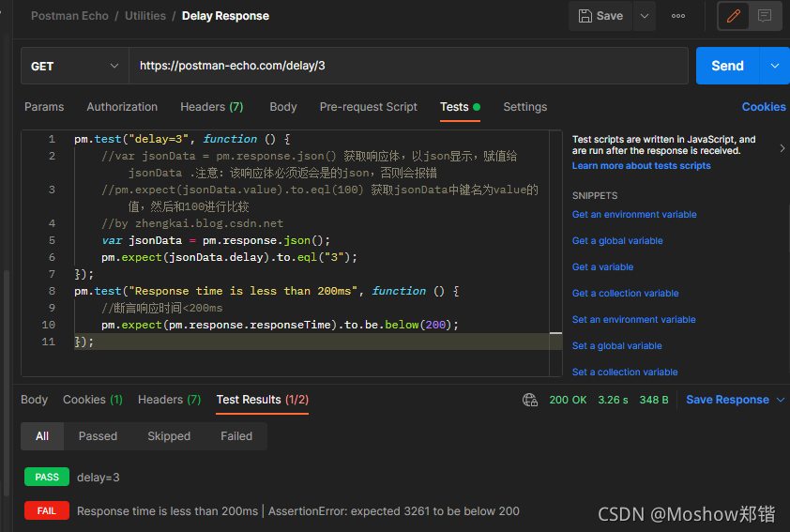Screen dimensions: 790x532
Task: Select the Tests tab
Action: pos(460,107)
